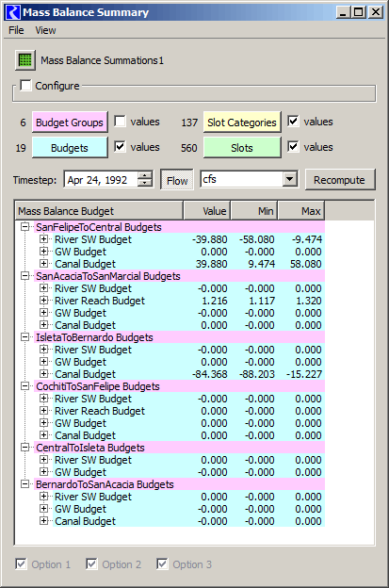The width and height of the screenshot is (389, 588).
Task: Collapse the IsletaToBernardo Budgets group
Action: pyautogui.click(x=25, y=337)
